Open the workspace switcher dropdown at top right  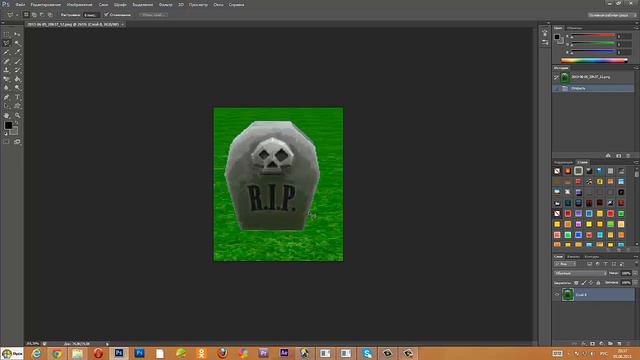click(611, 15)
